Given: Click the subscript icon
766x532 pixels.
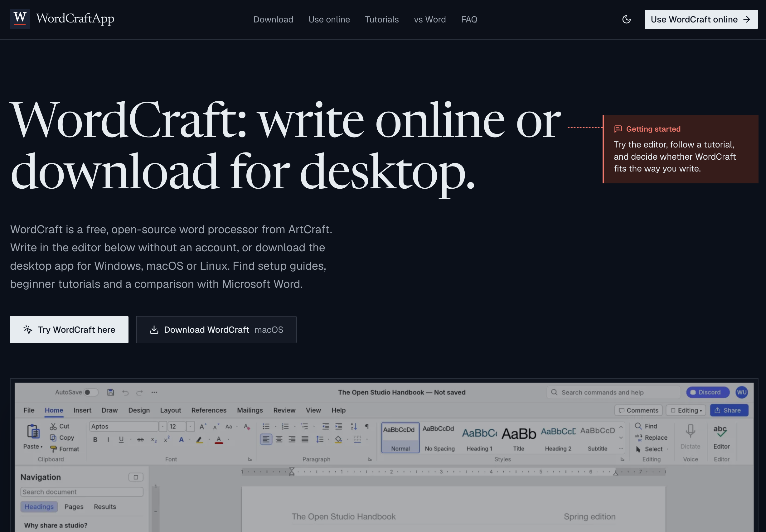Looking at the screenshot, I should point(154,440).
